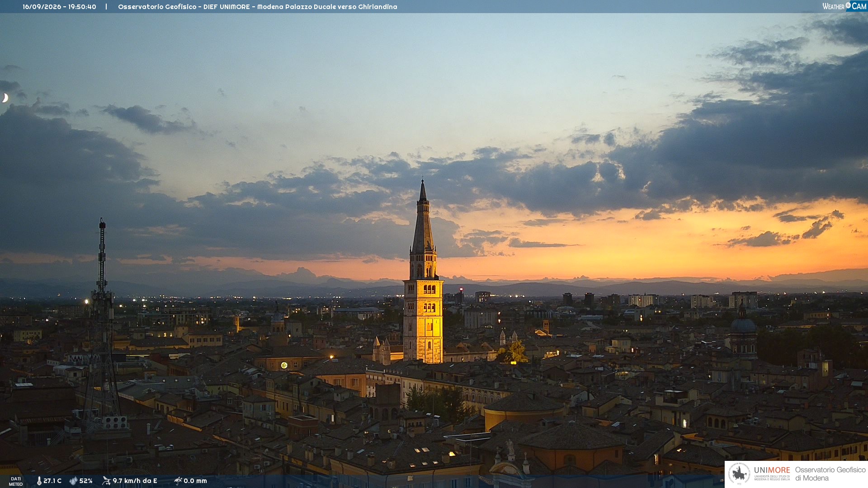Image resolution: width=868 pixels, height=488 pixels.
Task: Click the humidity droplets icon
Action: (73, 481)
